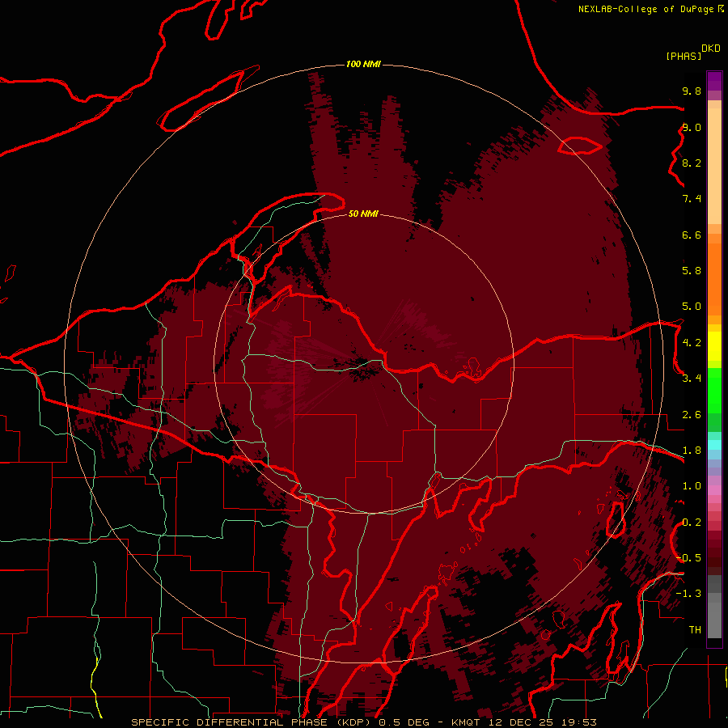The width and height of the screenshot is (728, 728).
Task: Click the 3.4 scale value
Action: click(x=692, y=379)
